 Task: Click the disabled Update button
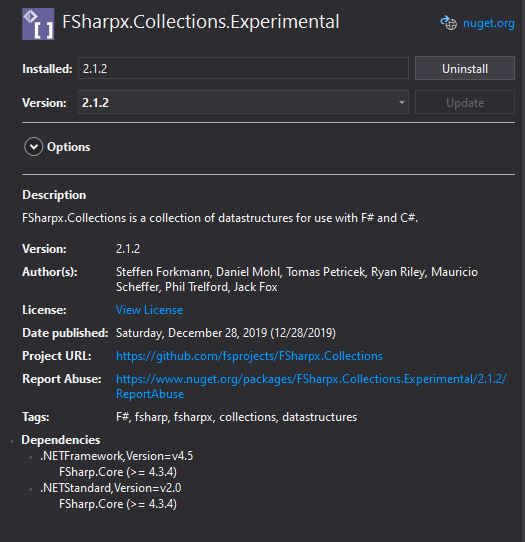point(465,103)
